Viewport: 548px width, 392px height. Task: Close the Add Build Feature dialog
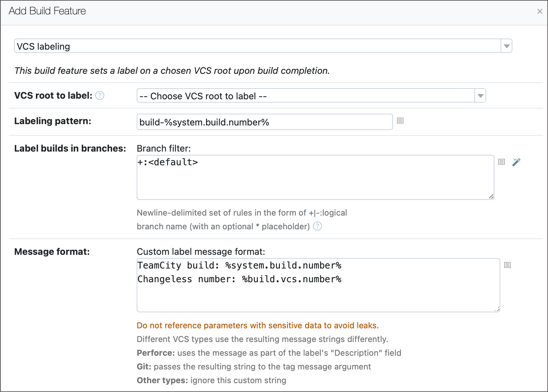pos(539,11)
